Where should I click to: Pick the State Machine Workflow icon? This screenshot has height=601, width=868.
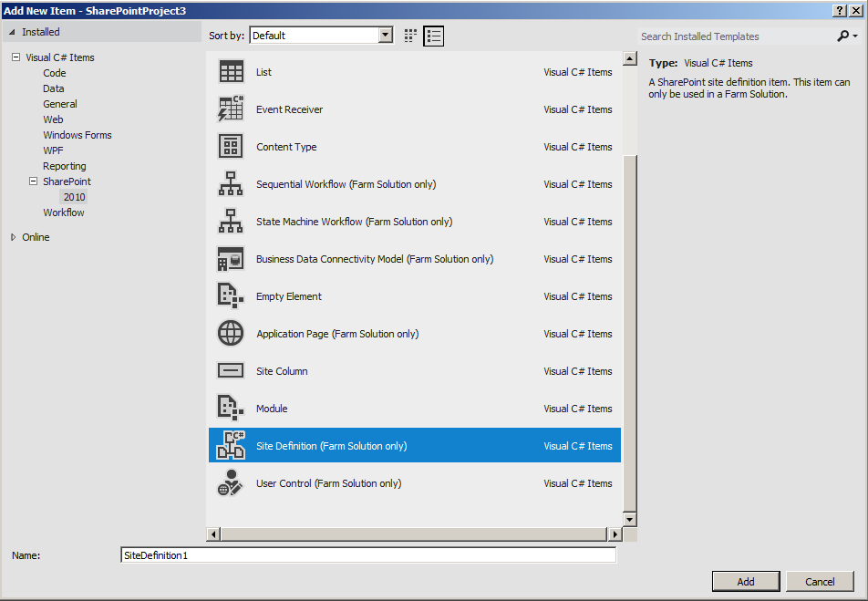click(231, 222)
